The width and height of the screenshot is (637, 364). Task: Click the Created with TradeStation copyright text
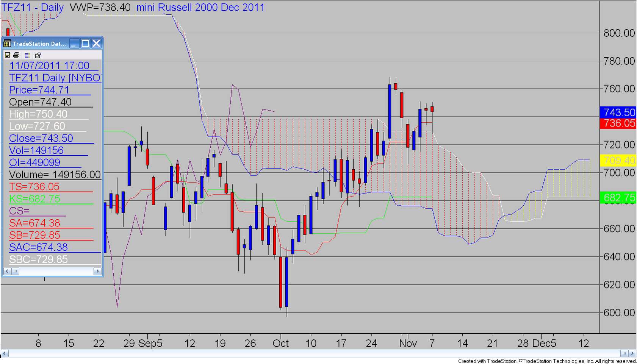click(x=547, y=361)
